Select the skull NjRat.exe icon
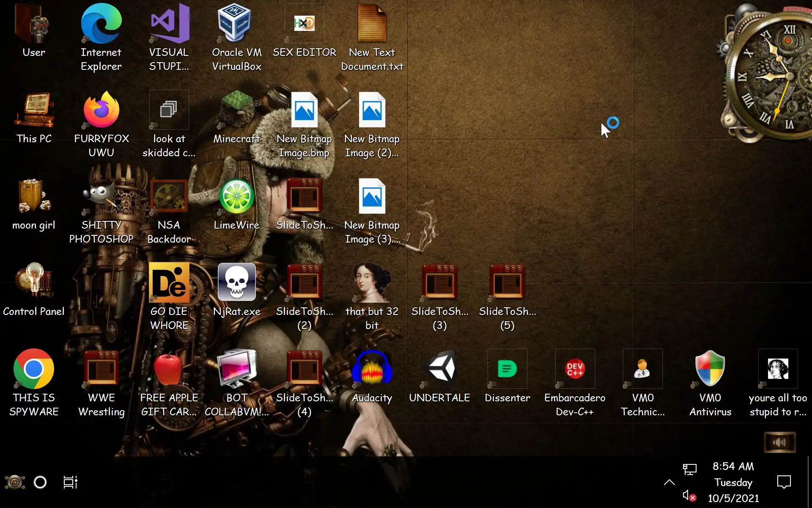812x508 pixels. [236, 282]
